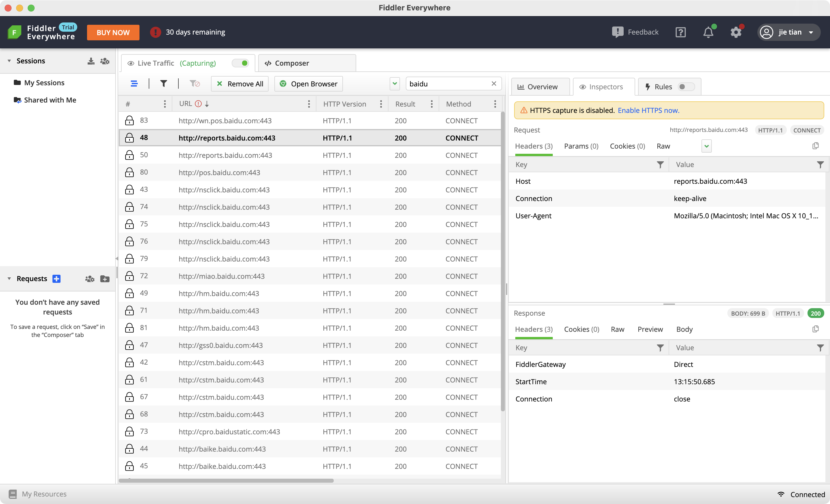Open the search options dropdown arrow
Image resolution: width=830 pixels, height=504 pixels.
(395, 84)
